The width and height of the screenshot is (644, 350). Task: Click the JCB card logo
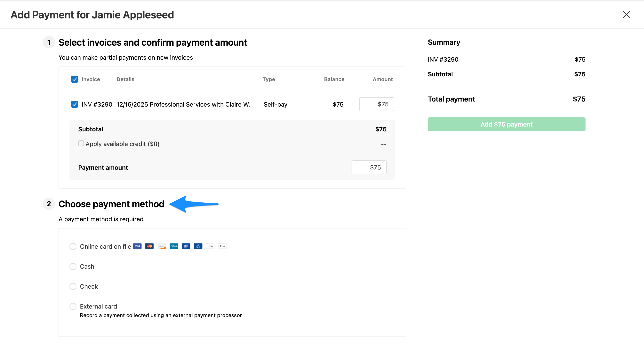pyautogui.click(x=186, y=246)
